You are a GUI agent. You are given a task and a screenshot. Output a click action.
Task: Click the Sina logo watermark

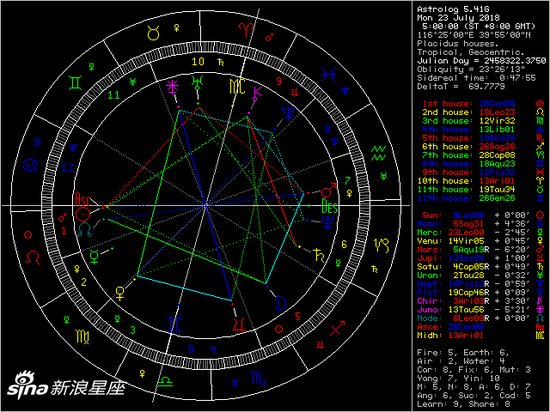(x=66, y=385)
